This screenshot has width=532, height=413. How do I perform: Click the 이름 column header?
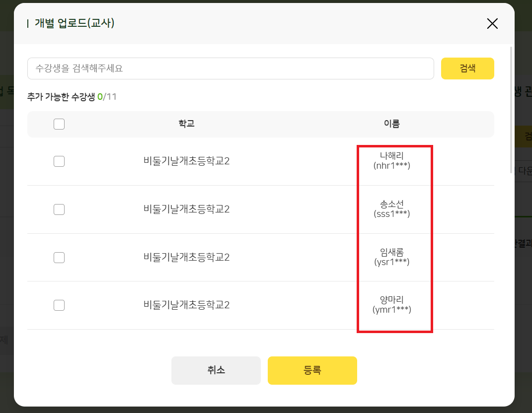391,124
